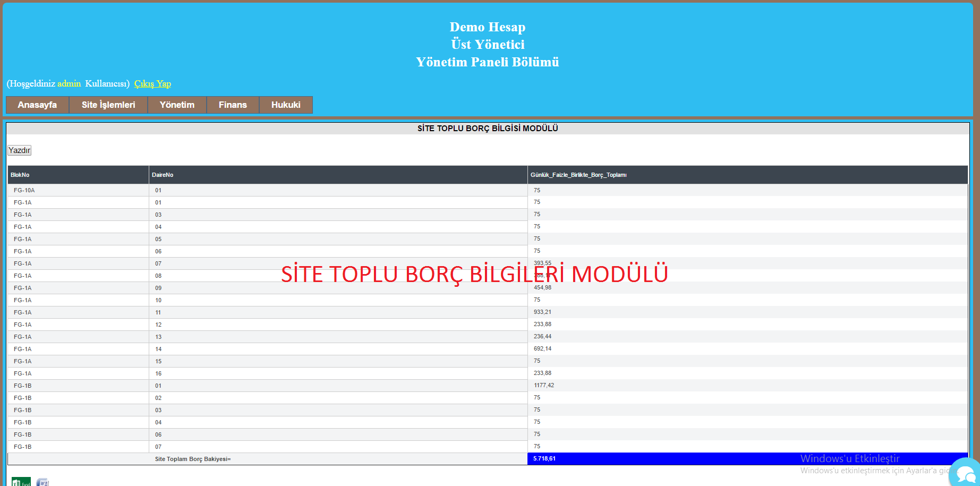Export the table to Excel
The width and height of the screenshot is (980, 486).
coord(21,481)
